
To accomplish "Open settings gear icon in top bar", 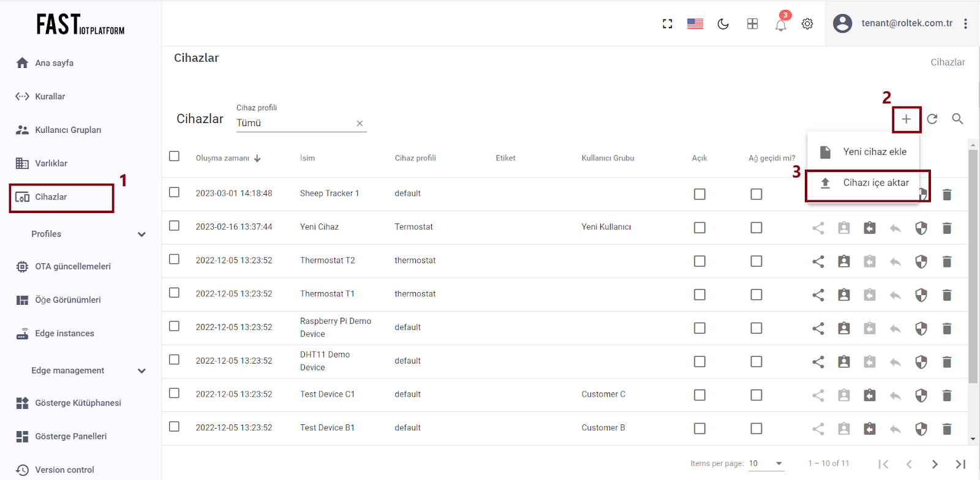I will coord(808,24).
